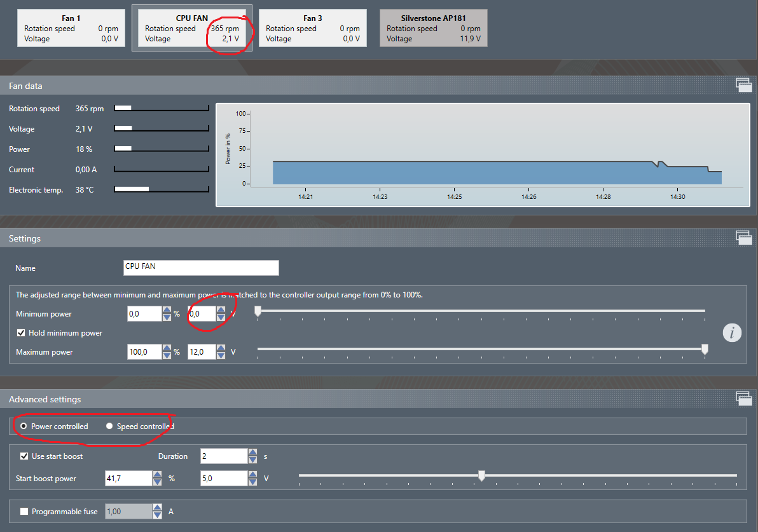This screenshot has width=758, height=532.
Task: Uncheck Hold minimum power checkbox
Action: (x=22, y=333)
